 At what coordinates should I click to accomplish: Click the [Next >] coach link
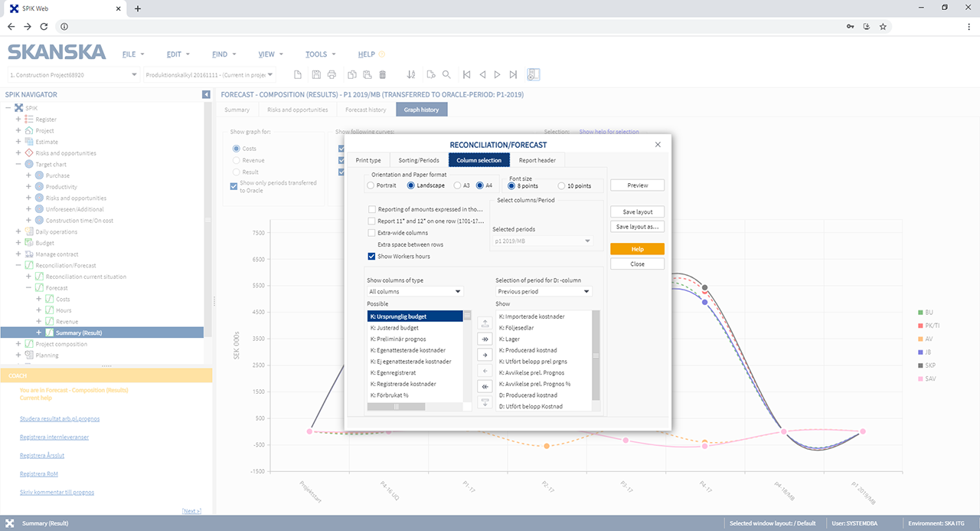[191, 510]
